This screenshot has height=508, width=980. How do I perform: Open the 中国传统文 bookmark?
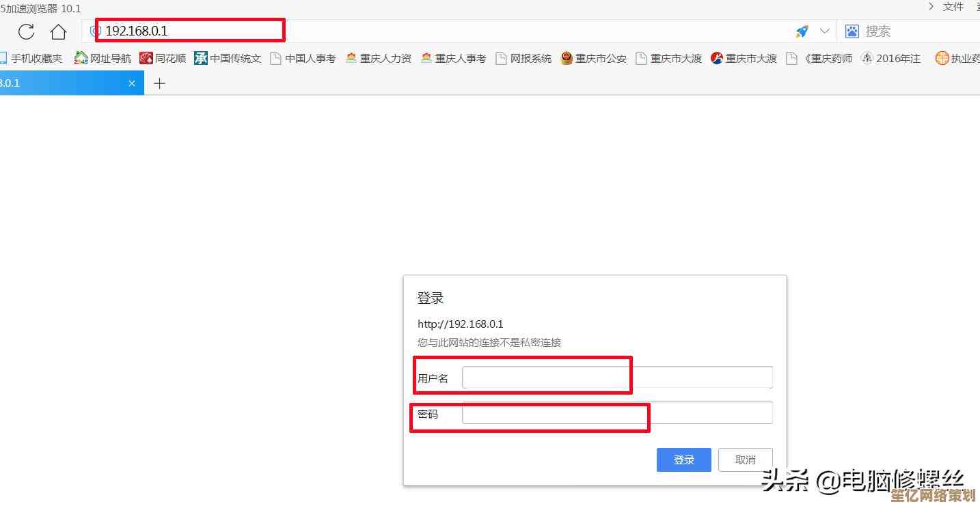(x=228, y=59)
